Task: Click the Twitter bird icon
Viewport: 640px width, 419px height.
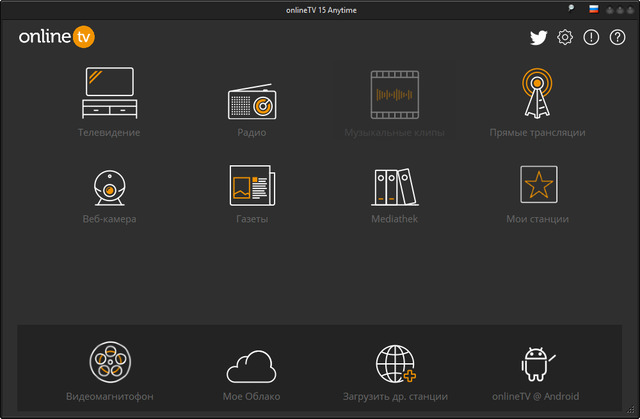Action: (539, 38)
